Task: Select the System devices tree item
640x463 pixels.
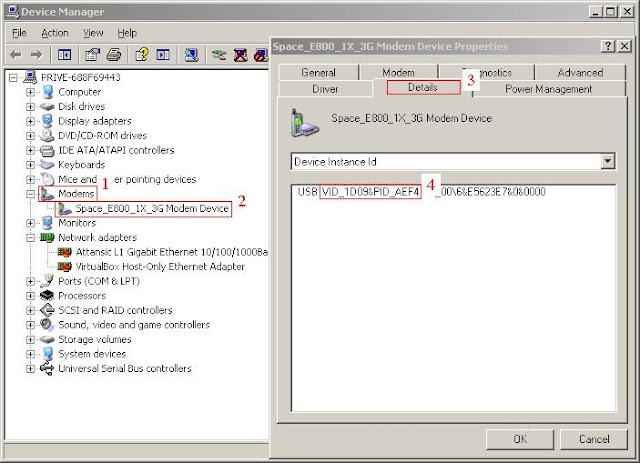Action: point(92,354)
